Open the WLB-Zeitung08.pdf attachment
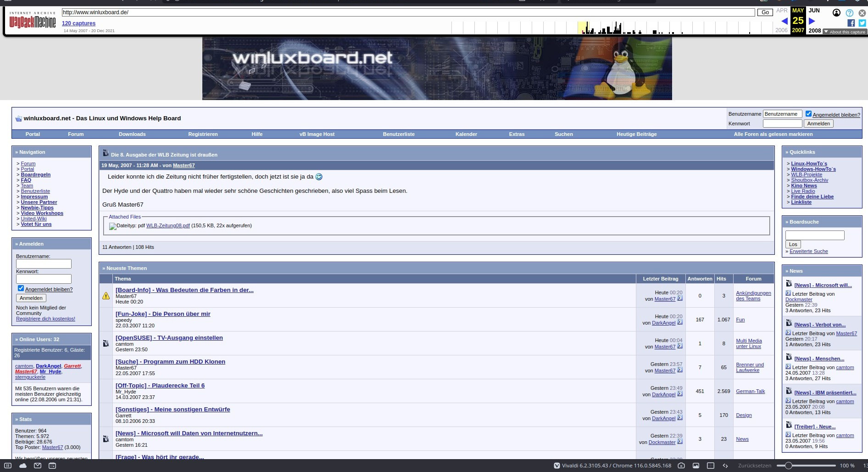868x472 pixels. tap(168, 225)
